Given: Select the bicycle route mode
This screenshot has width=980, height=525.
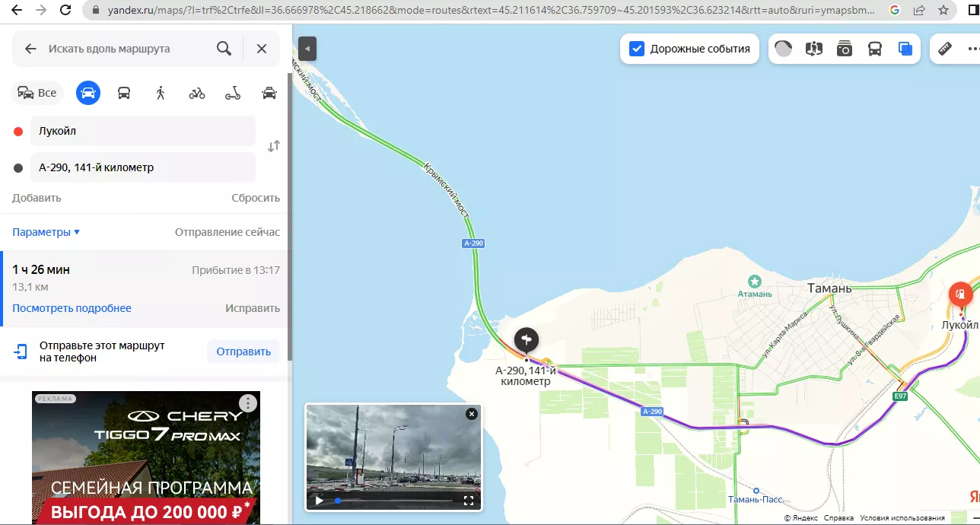Looking at the screenshot, I should coord(197,93).
